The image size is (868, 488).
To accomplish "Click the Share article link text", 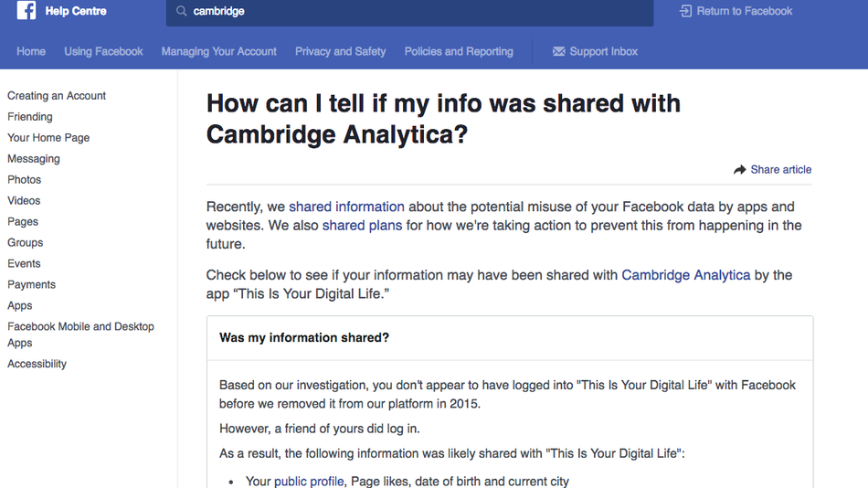I will [x=781, y=169].
